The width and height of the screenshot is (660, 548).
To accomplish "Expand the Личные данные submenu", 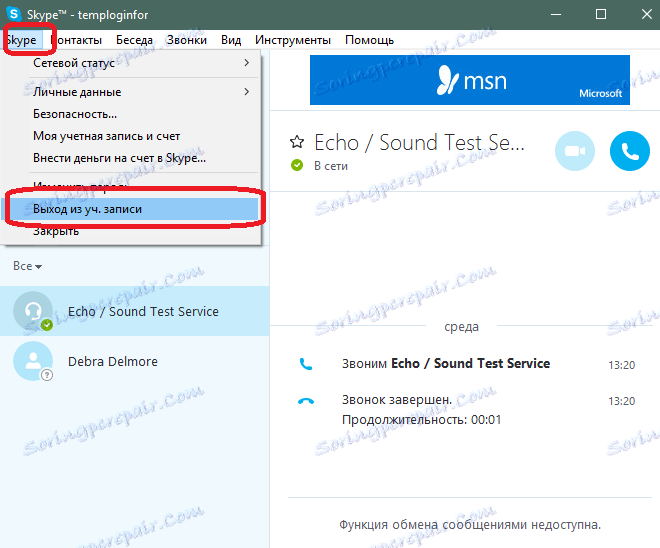I will [x=131, y=92].
